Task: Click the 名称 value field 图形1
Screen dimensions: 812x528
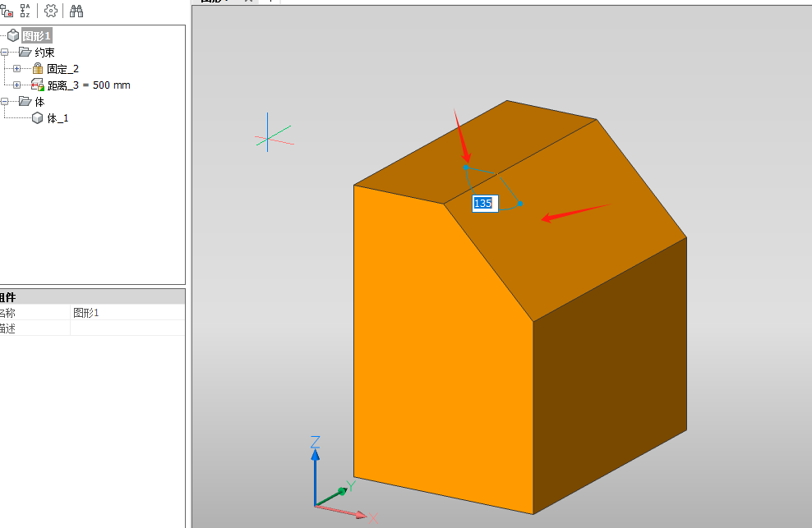Action: [127, 313]
